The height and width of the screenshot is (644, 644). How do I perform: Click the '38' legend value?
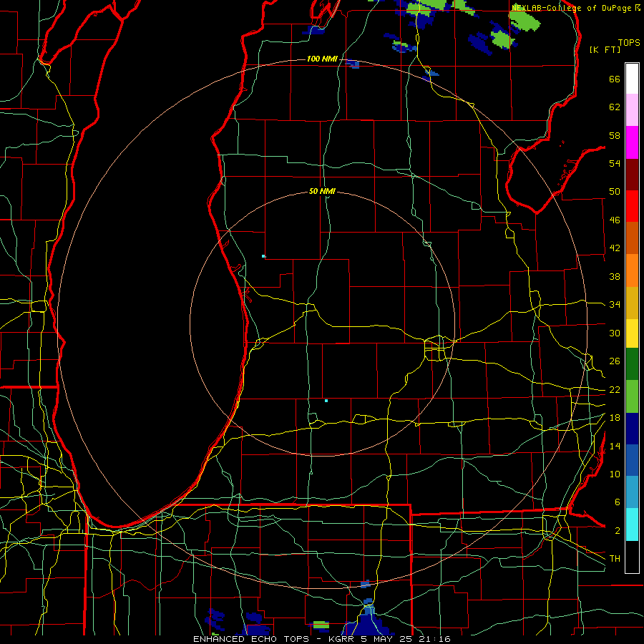615,277
